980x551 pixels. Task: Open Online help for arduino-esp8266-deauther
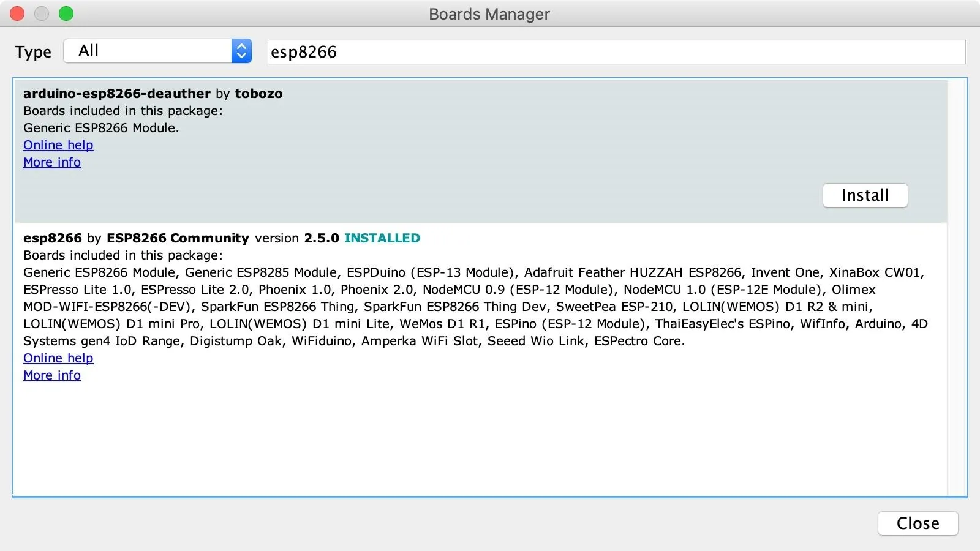click(58, 145)
